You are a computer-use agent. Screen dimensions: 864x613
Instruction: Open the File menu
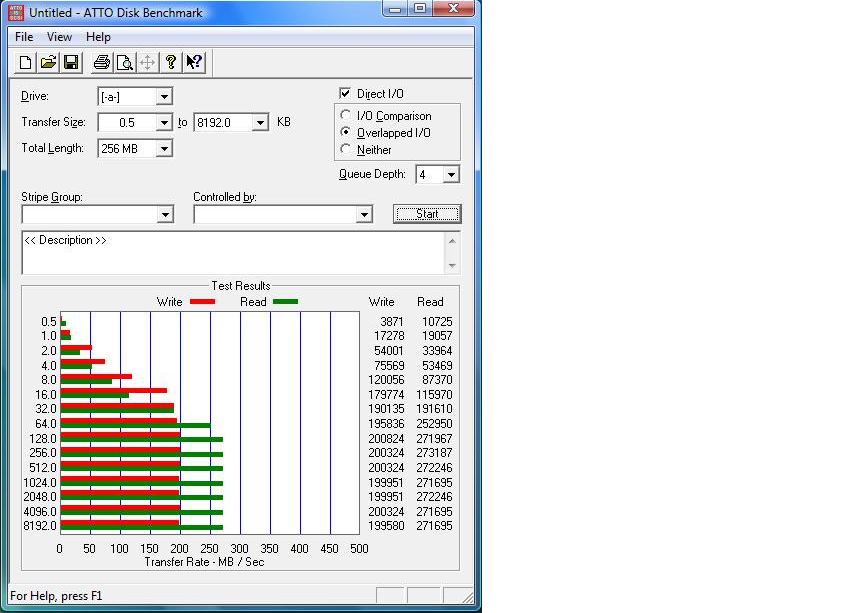pyautogui.click(x=24, y=37)
